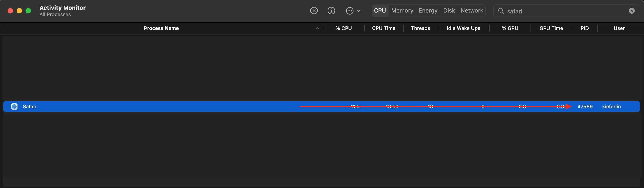Open the ellipsis actions menu icon
This screenshot has height=188, width=644.
point(350,11)
